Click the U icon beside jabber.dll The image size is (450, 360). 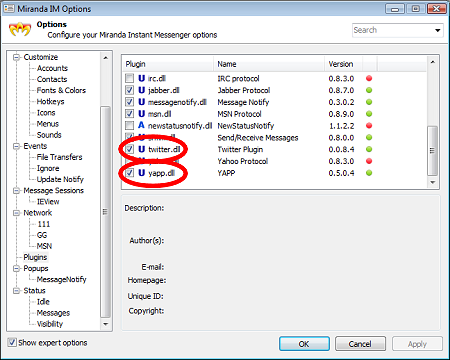click(142, 90)
